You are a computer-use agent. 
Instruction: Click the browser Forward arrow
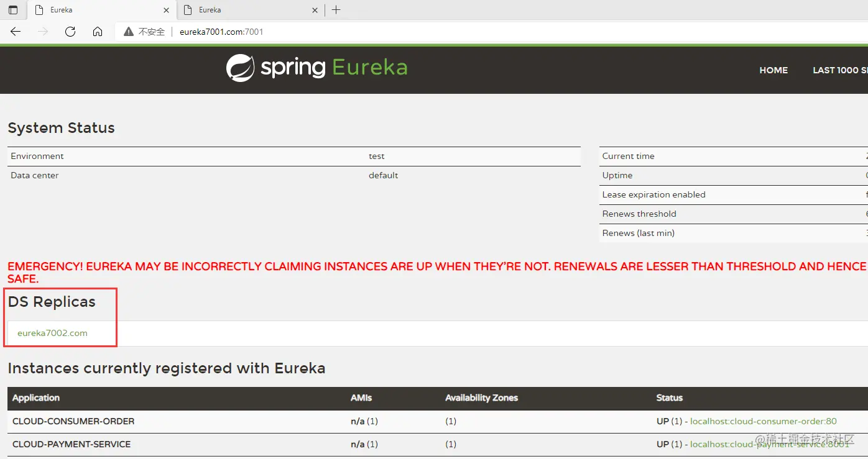pyautogui.click(x=43, y=32)
